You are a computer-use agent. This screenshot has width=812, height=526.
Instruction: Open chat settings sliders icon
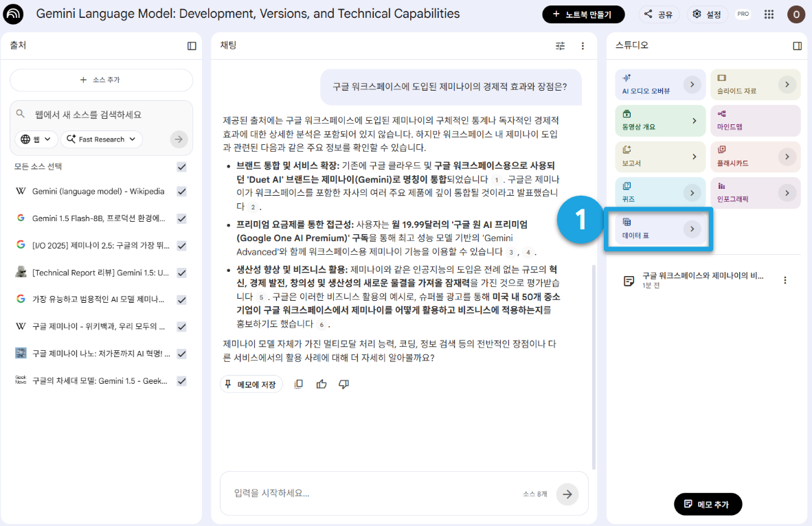(x=561, y=45)
